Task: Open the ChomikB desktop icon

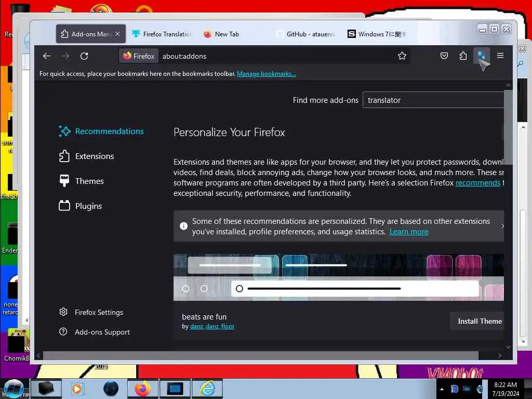Action: pyautogui.click(x=16, y=345)
